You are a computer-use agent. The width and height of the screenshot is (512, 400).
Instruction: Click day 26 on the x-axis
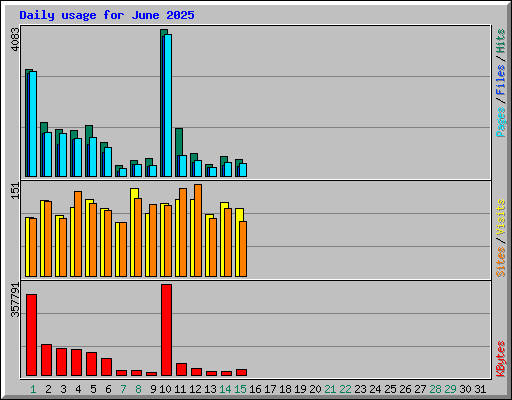click(405, 389)
